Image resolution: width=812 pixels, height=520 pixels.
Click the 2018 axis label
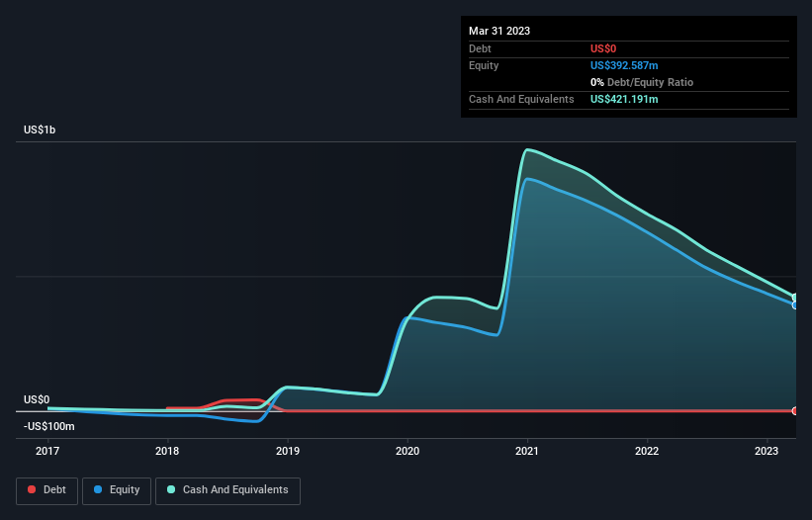pos(167,451)
